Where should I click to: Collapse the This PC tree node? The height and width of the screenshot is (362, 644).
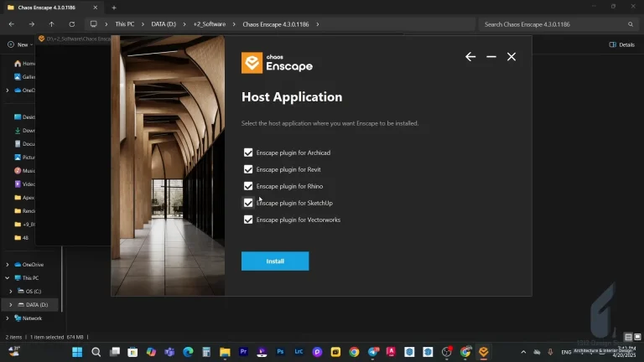pyautogui.click(x=8, y=278)
